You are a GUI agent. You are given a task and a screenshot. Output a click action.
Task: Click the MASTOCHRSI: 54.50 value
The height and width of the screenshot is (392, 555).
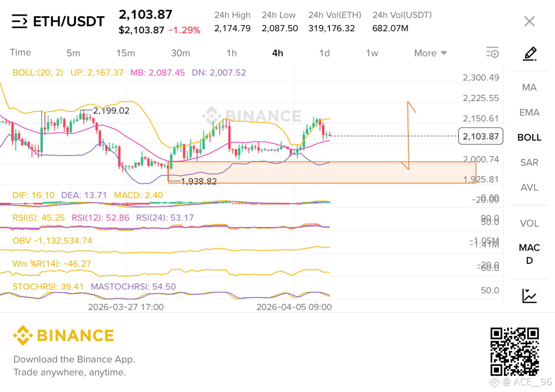133,287
